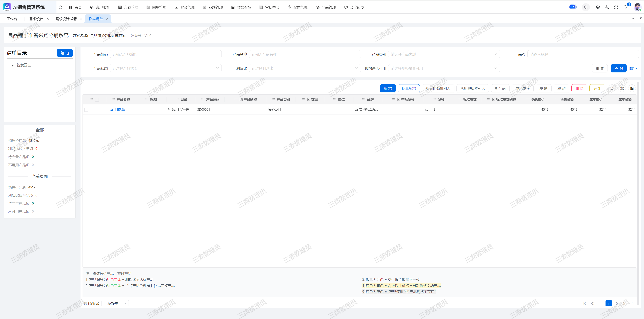Viewport: 644px width, 319px height.
Task: Switch to the 需求设计详情 tab
Action: click(x=66, y=19)
